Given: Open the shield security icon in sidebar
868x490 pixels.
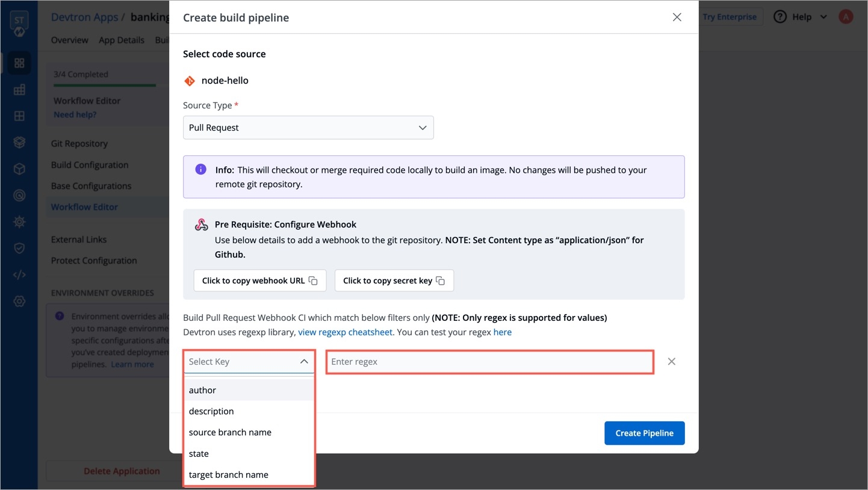Looking at the screenshot, I should tap(19, 249).
